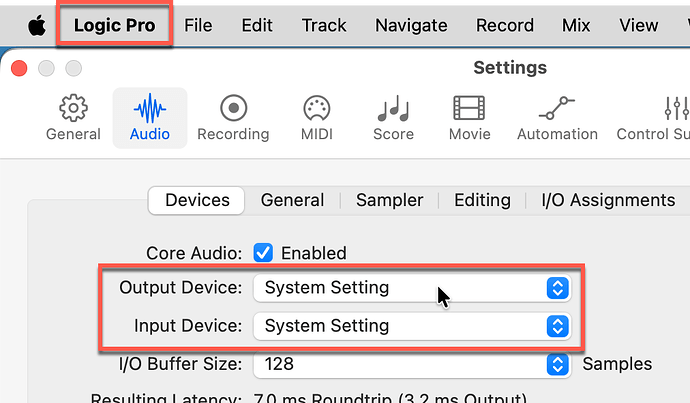Viewport: 690px width, 403px height.
Task: Switch to the Sampler tab
Action: pyautogui.click(x=389, y=200)
